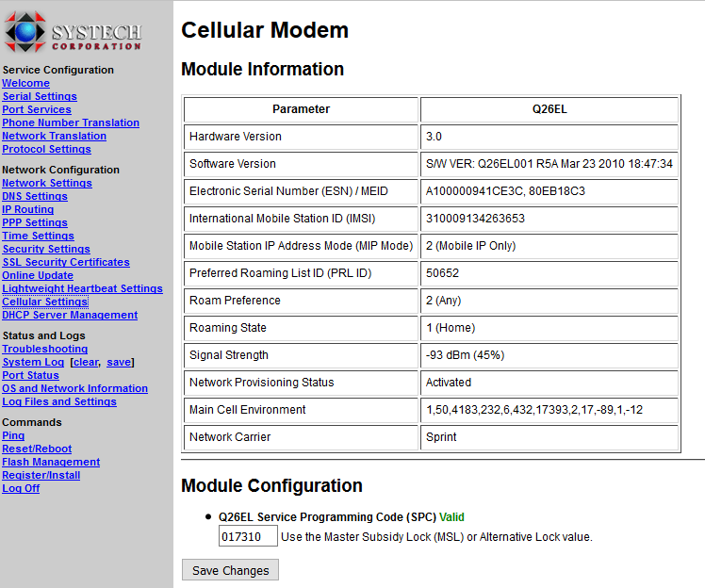Go to Serial Settings
Image resolution: width=705 pixels, height=588 pixels.
tap(40, 96)
